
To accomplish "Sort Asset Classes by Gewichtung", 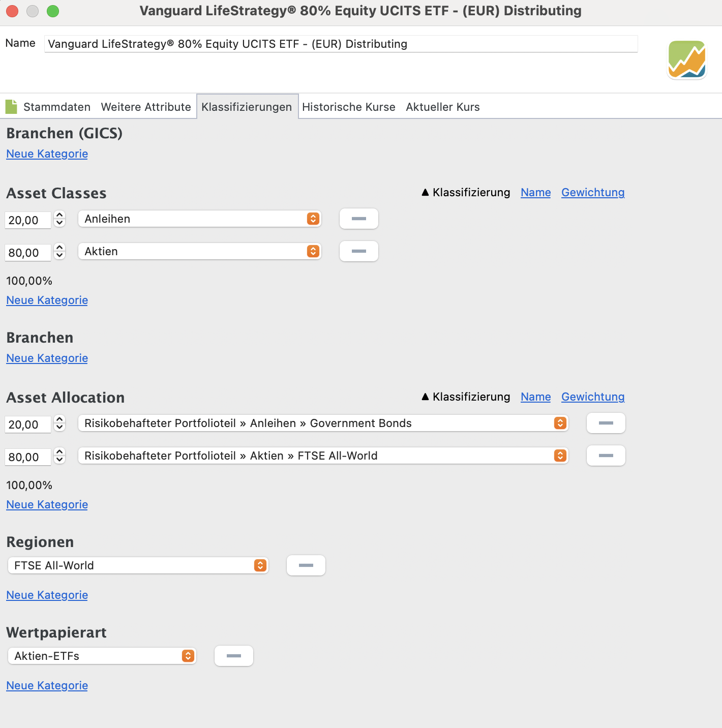I will coord(592,193).
